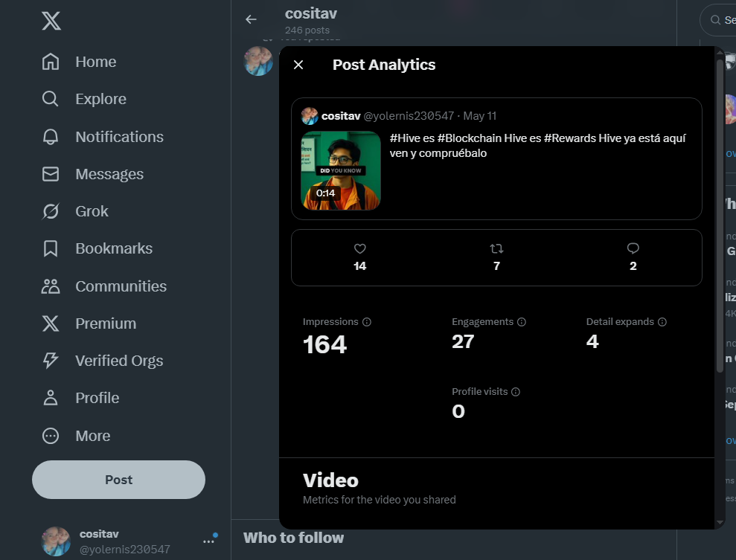
Task: Click the #Rewards hashtag
Action: tap(570, 138)
